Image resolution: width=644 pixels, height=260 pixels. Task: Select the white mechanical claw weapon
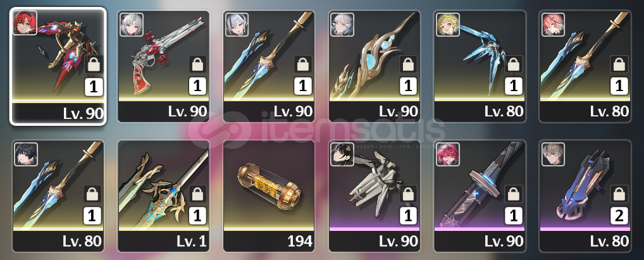[375, 196]
